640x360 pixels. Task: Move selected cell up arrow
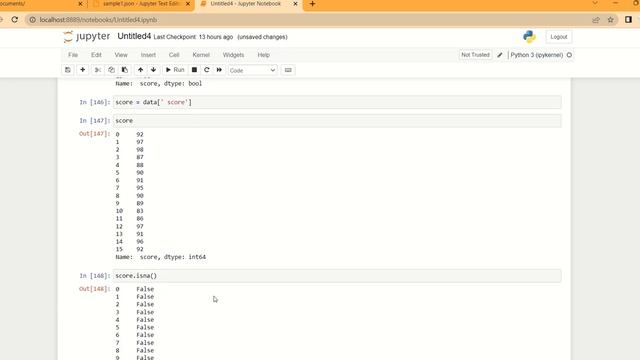click(140, 70)
